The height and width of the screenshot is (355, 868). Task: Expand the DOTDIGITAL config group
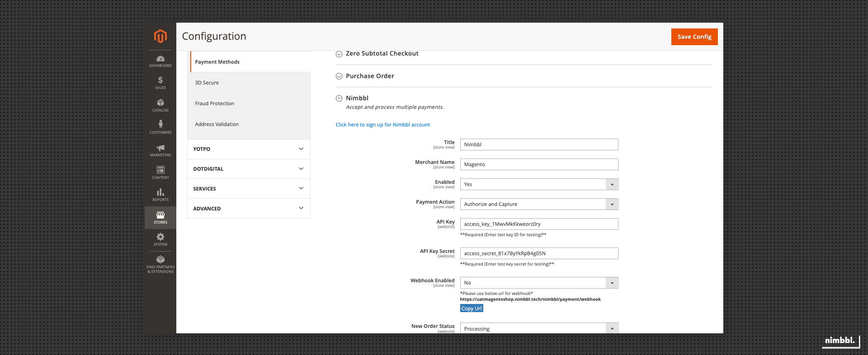pyautogui.click(x=249, y=169)
